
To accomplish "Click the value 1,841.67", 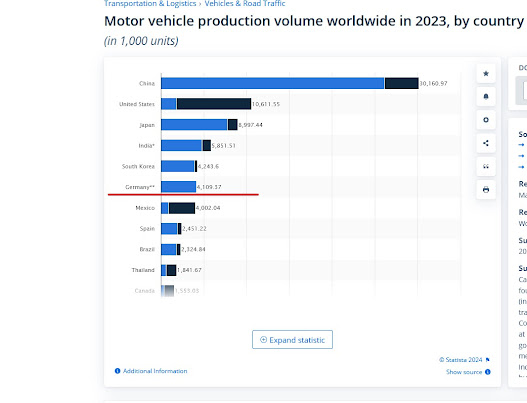I will tap(189, 270).
